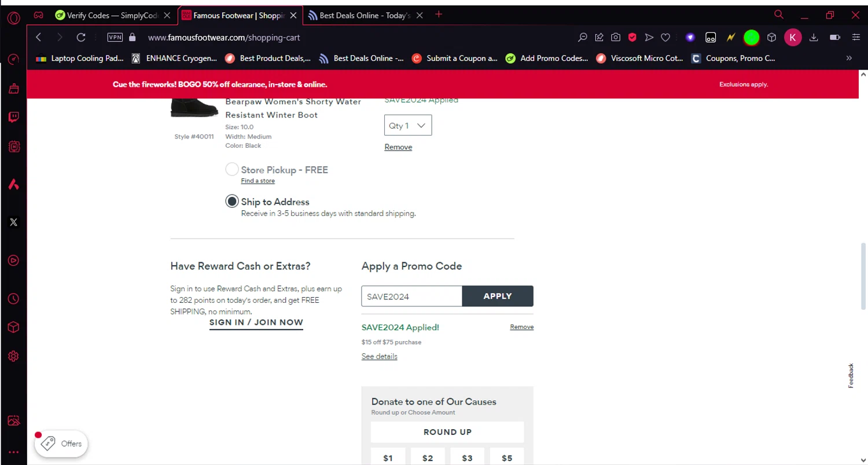The width and height of the screenshot is (868, 465).
Task: Open sidebar settings gear icon
Action: point(13,356)
